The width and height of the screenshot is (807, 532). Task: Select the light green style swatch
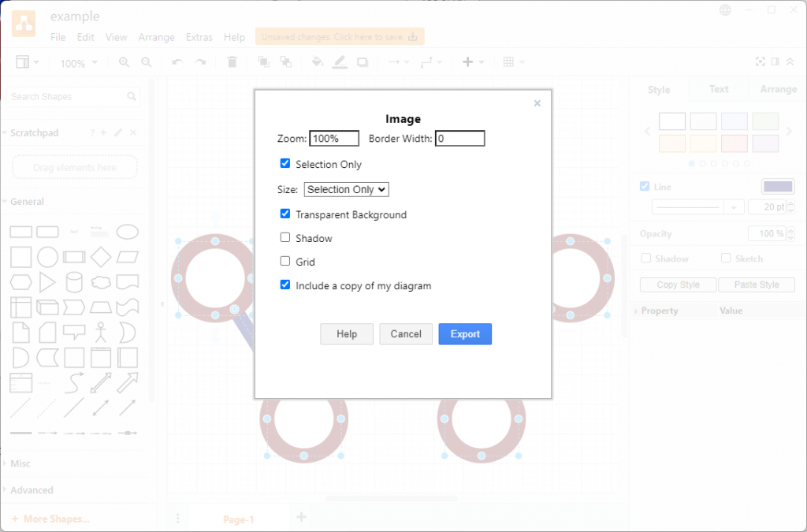(x=765, y=121)
